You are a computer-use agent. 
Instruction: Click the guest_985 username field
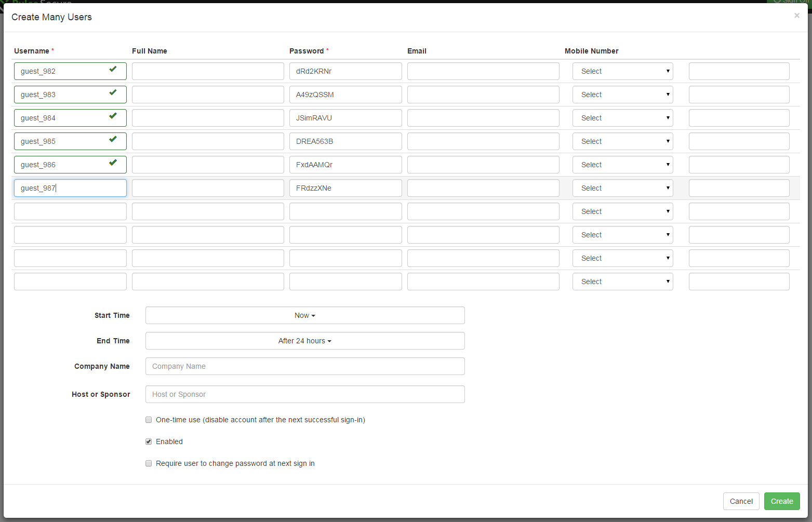(x=70, y=141)
